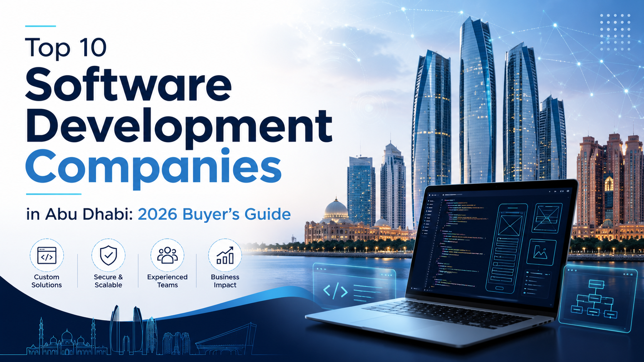Image resolution: width=644 pixels, height=362 pixels.
Task: Click the "in Abu Dhabi:" text
Action: click(80, 214)
